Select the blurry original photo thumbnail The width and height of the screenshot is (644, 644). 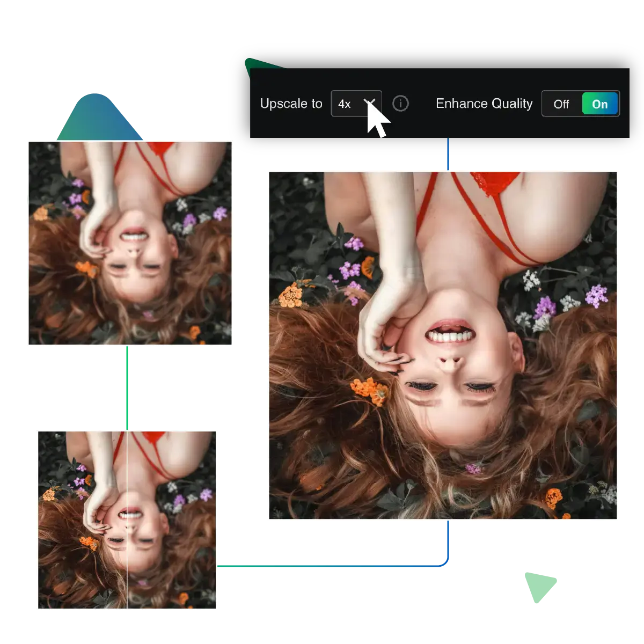click(x=130, y=243)
